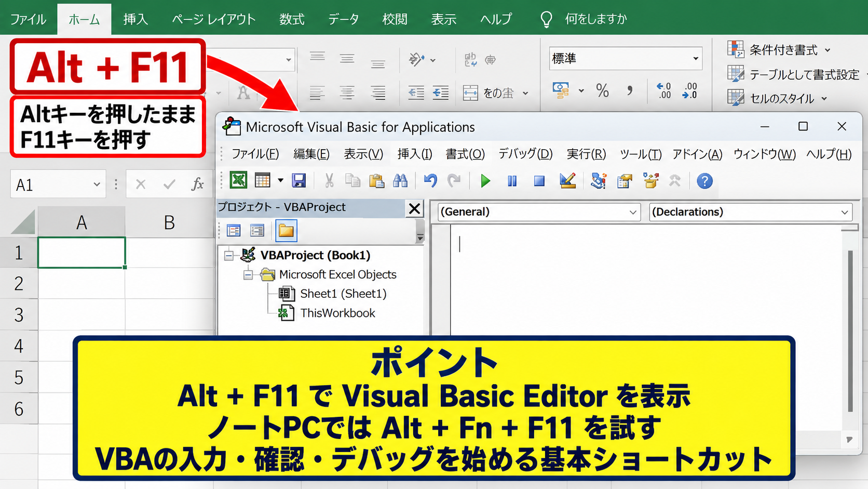The width and height of the screenshot is (868, 489).
Task: Click the Insert Function fx button
Action: [198, 184]
